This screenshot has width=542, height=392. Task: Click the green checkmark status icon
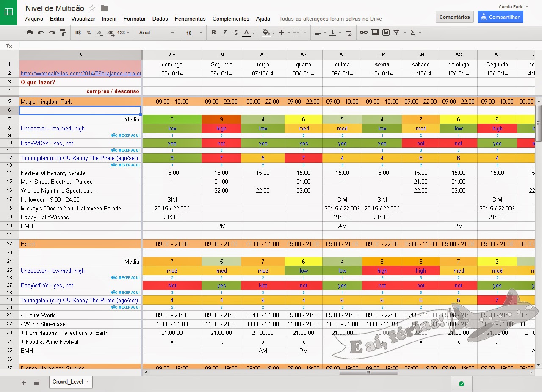pyautogui.click(x=462, y=384)
